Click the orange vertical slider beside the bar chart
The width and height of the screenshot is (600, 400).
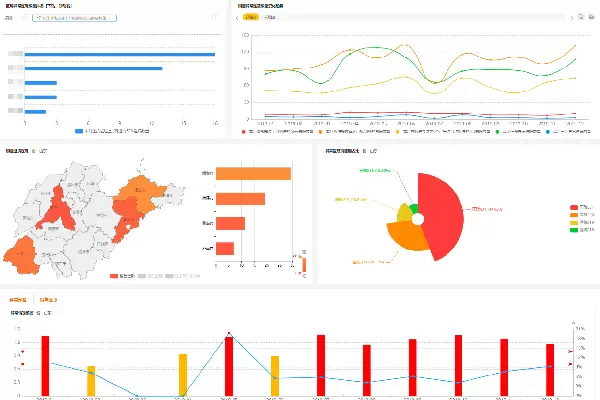[x=304, y=264]
